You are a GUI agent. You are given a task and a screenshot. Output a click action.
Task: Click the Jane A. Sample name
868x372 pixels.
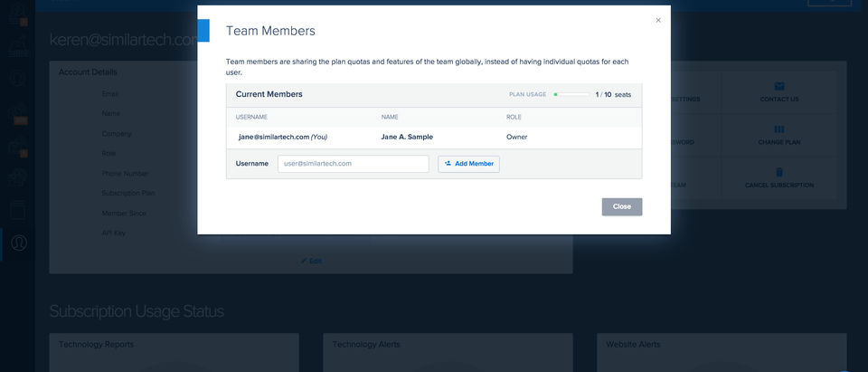click(407, 137)
